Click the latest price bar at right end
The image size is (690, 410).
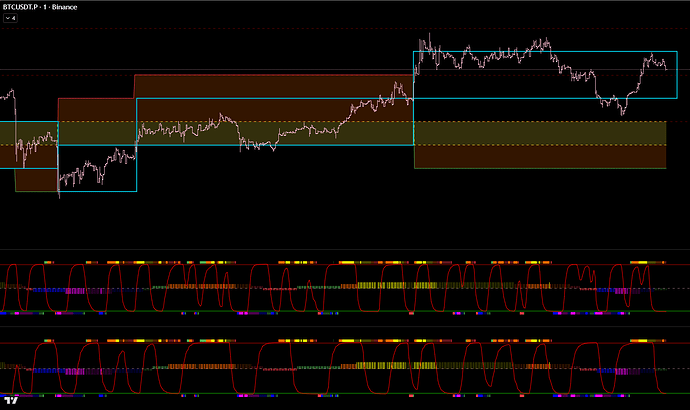(x=666, y=68)
